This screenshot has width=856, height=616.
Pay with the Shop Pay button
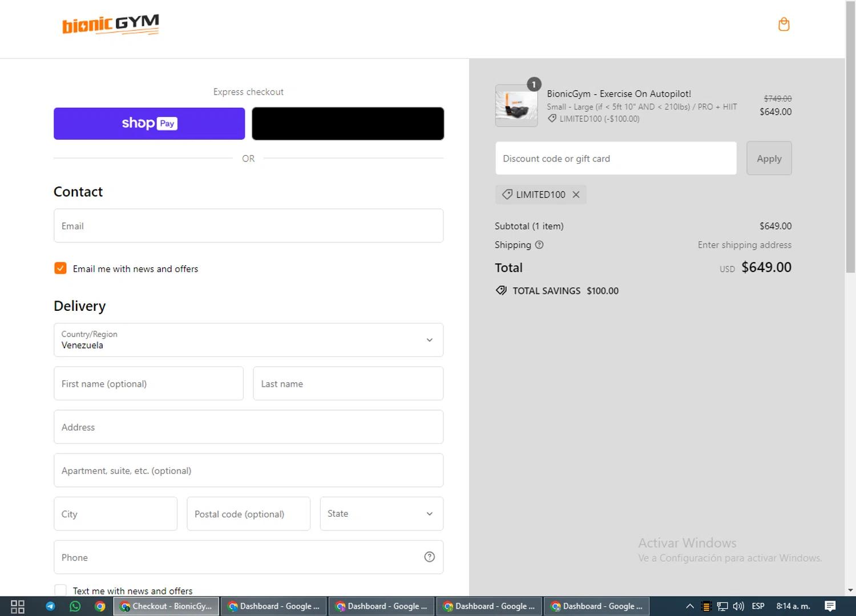[149, 123]
